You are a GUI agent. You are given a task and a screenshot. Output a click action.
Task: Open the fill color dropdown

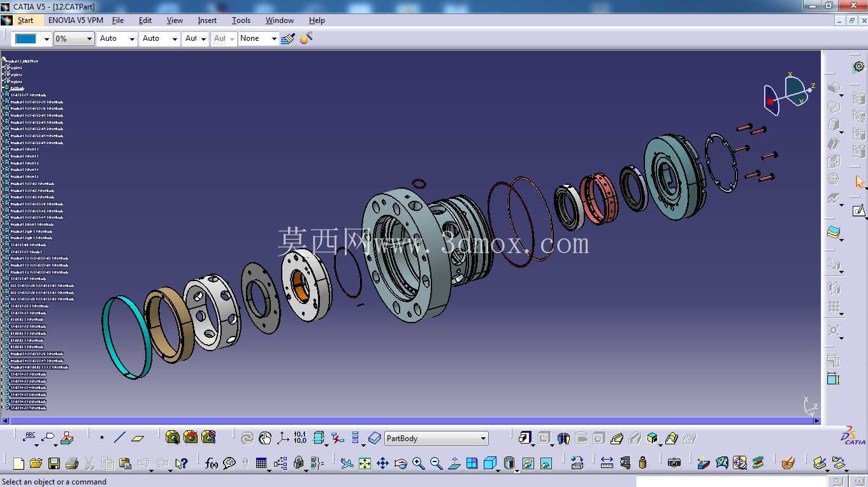47,39
